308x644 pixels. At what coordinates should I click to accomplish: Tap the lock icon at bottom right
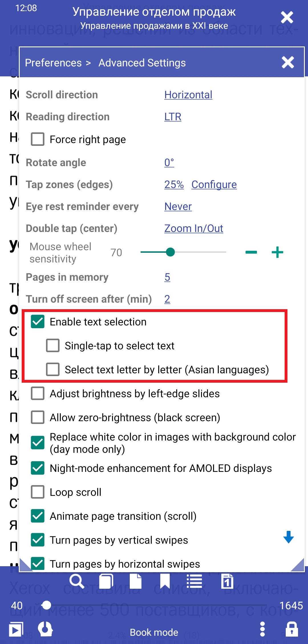(292, 629)
